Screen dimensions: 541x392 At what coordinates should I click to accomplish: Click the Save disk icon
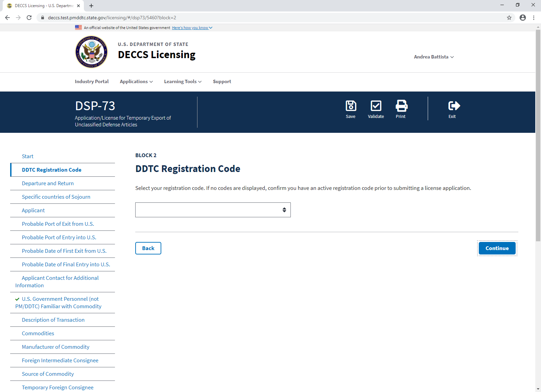click(x=351, y=106)
